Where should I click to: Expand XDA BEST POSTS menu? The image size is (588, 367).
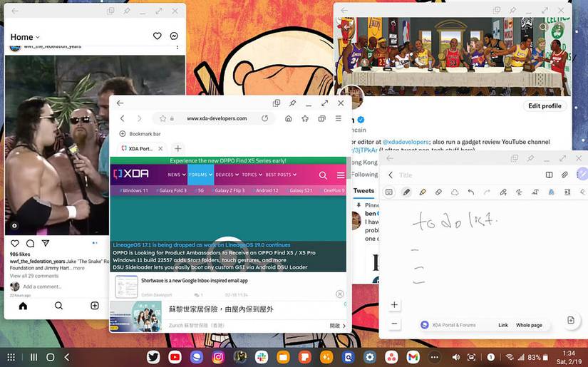(281, 175)
